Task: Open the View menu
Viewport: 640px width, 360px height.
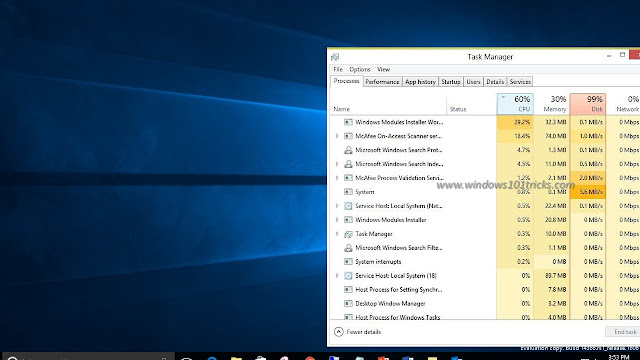Action: [383, 69]
